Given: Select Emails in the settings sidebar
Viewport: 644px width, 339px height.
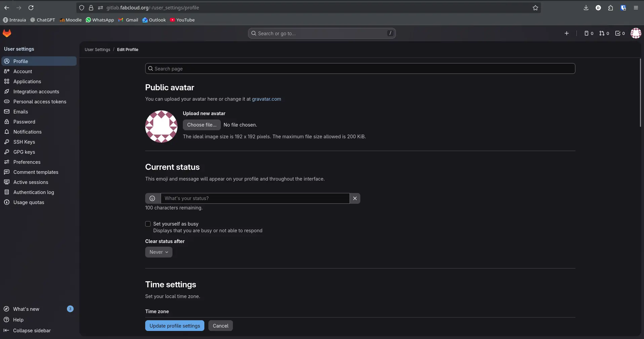Looking at the screenshot, I should click(20, 112).
